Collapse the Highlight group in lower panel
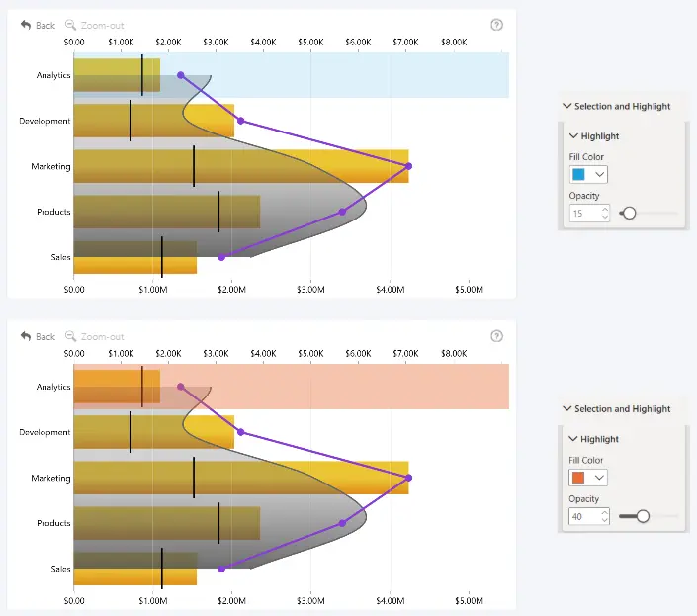This screenshot has height=616, width=697. [573, 439]
